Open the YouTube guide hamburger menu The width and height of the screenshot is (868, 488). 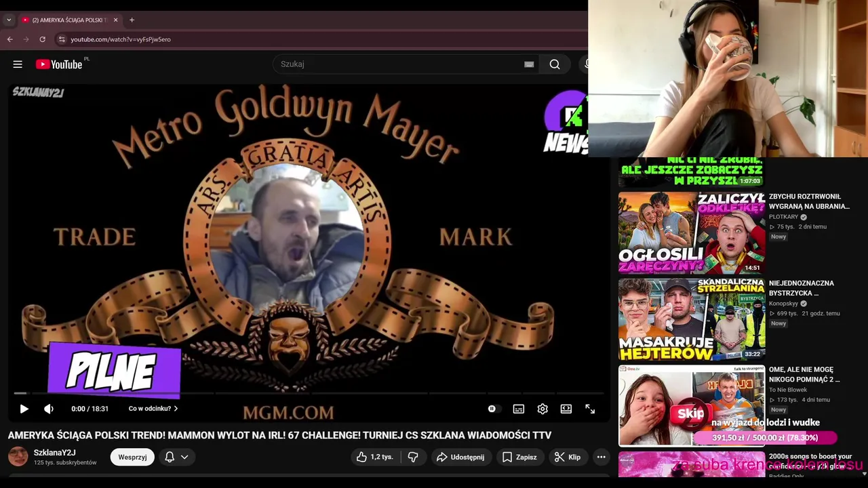click(x=18, y=64)
